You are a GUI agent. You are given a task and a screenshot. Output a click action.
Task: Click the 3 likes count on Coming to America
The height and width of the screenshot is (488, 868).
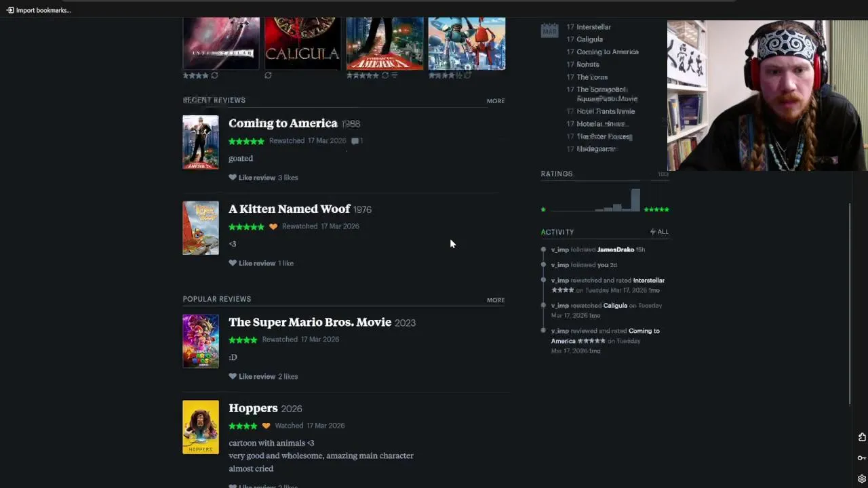tap(288, 178)
